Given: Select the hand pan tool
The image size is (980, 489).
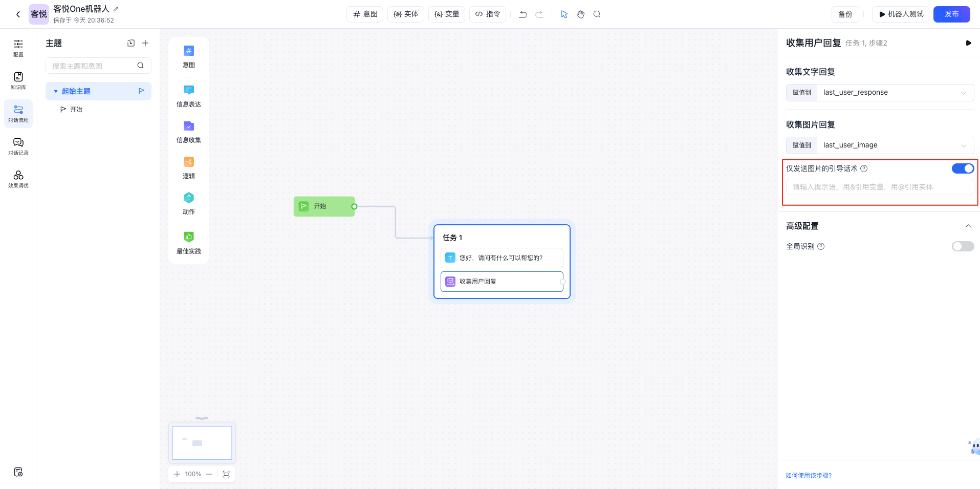Looking at the screenshot, I should coord(580,14).
